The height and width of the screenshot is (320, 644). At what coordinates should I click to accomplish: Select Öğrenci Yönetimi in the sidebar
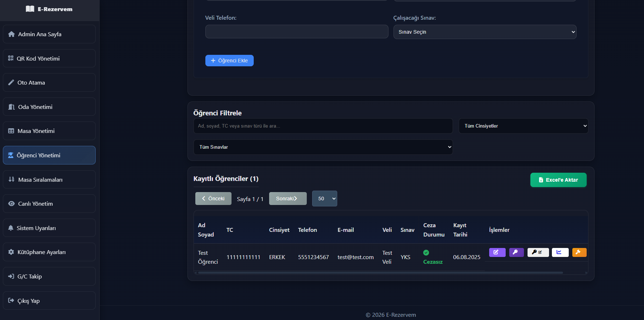tap(49, 155)
